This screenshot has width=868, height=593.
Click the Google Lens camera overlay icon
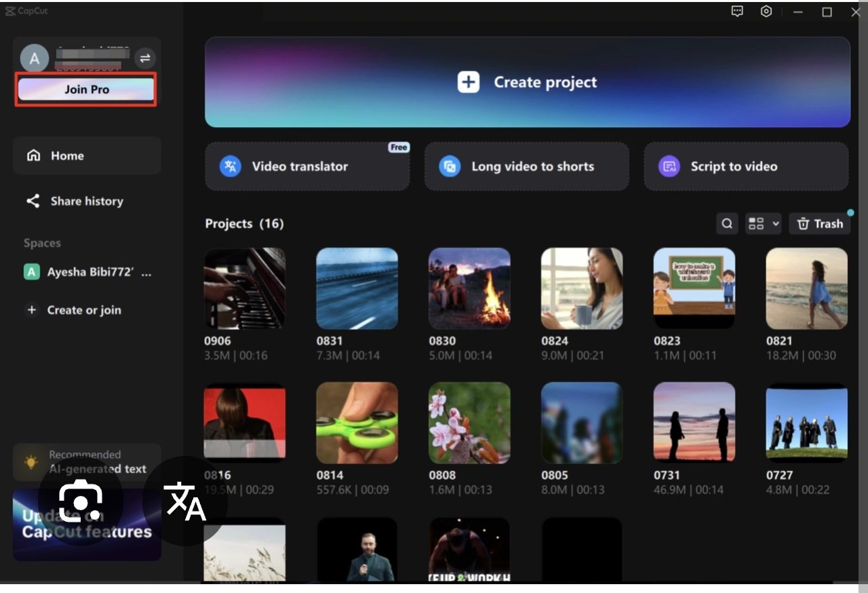[x=80, y=502]
